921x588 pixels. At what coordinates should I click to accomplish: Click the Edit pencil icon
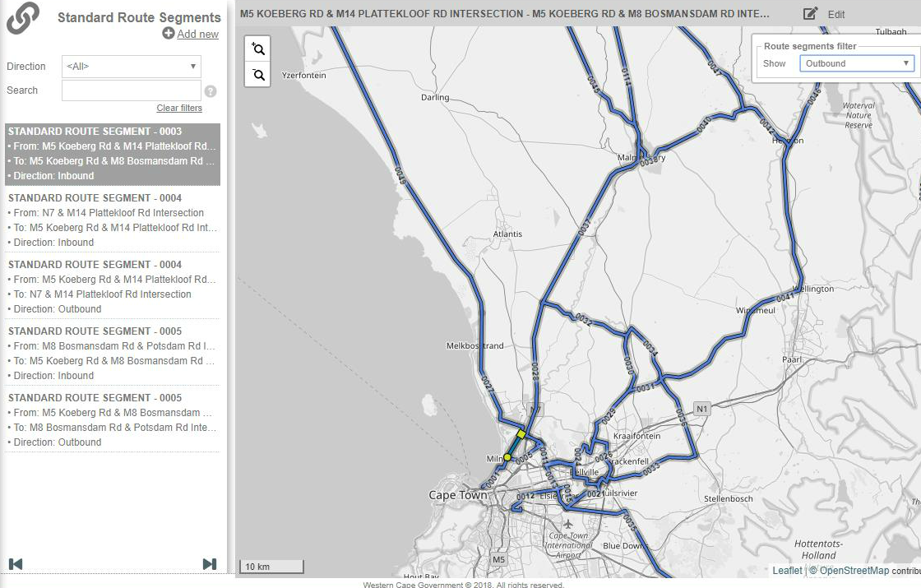pyautogui.click(x=810, y=13)
